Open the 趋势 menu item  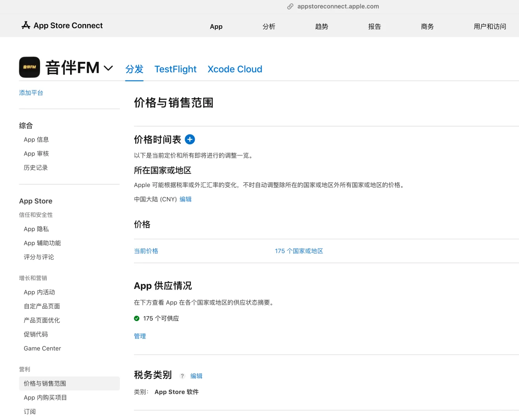pos(322,26)
